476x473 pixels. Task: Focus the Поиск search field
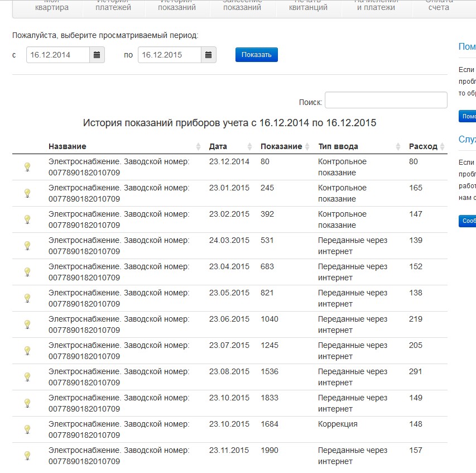tap(386, 101)
